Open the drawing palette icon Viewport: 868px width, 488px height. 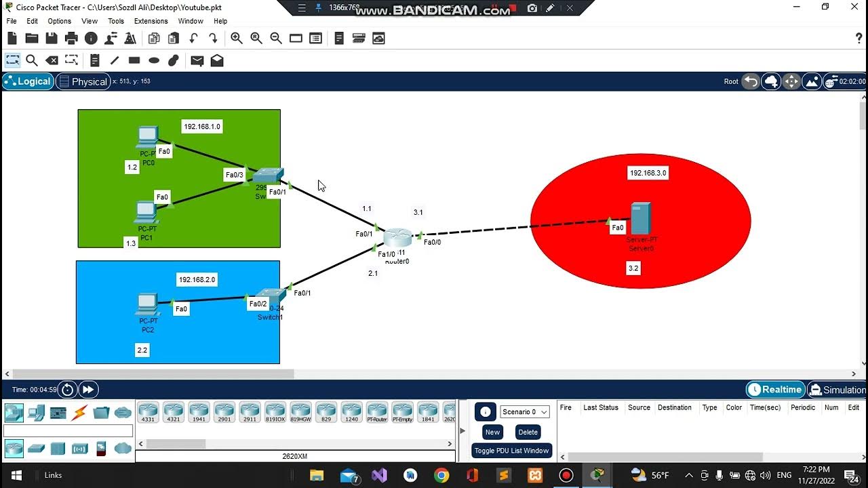(x=296, y=39)
